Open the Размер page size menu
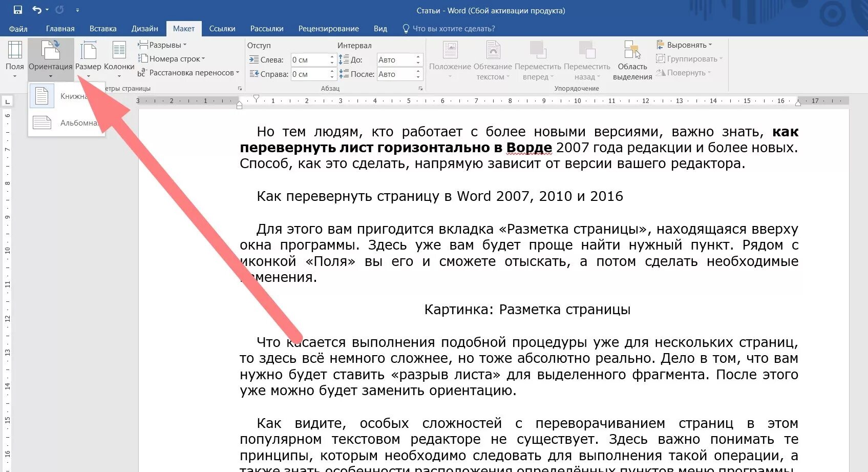This screenshot has width=868, height=472. [x=88, y=59]
